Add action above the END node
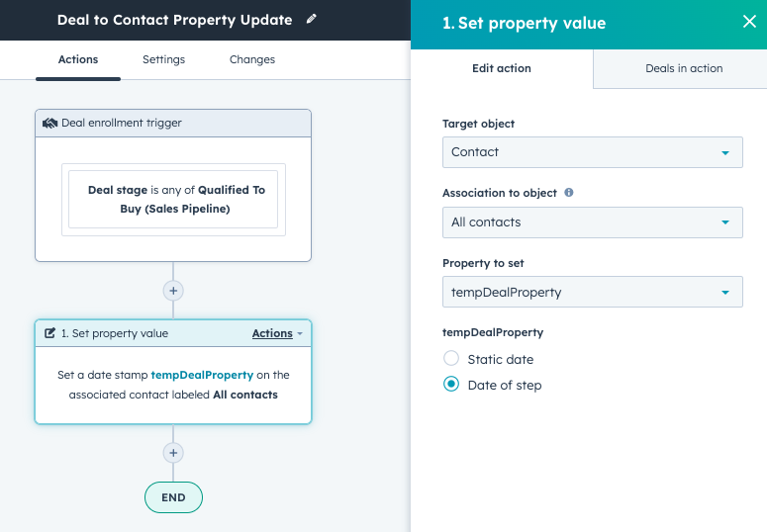This screenshot has width=767, height=532. pos(173,453)
